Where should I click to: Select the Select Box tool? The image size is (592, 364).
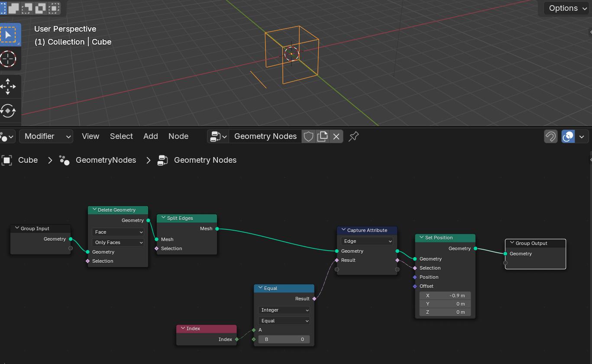pos(9,35)
